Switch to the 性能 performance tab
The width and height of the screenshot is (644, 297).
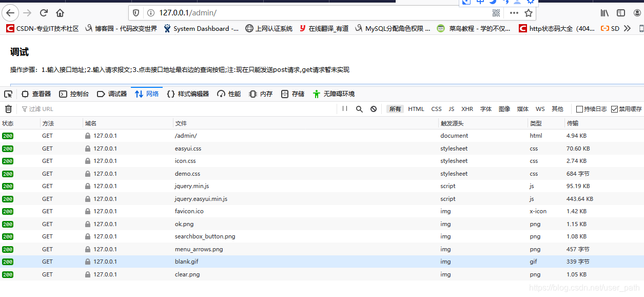(x=229, y=94)
